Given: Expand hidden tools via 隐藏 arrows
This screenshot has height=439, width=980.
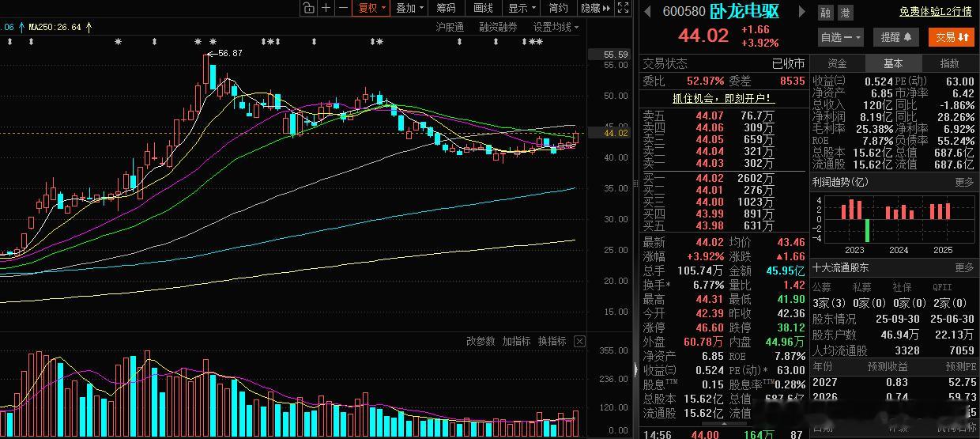Looking at the screenshot, I should pos(595,8).
